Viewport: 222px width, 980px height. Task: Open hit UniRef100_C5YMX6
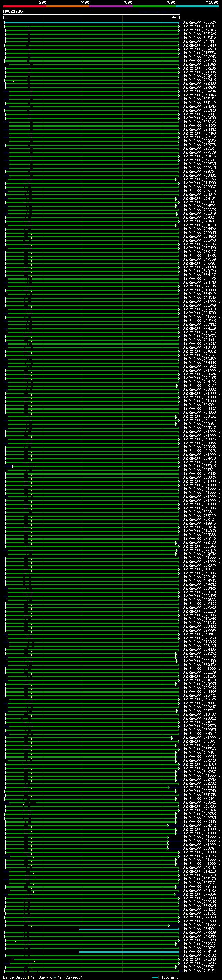point(199,30)
